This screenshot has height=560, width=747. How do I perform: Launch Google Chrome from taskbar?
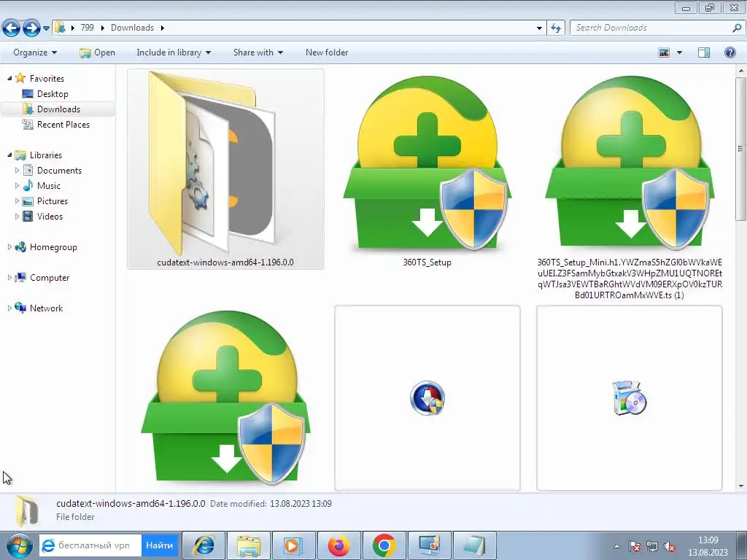pos(384,545)
